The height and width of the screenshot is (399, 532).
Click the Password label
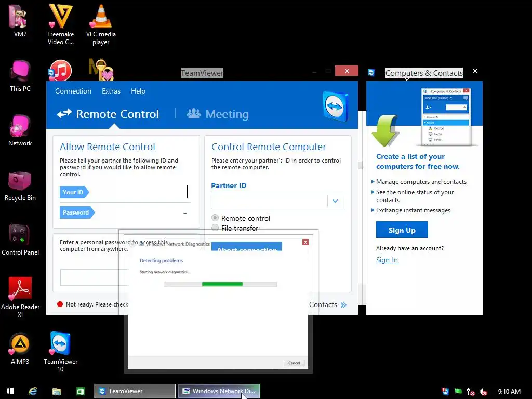coord(77,212)
